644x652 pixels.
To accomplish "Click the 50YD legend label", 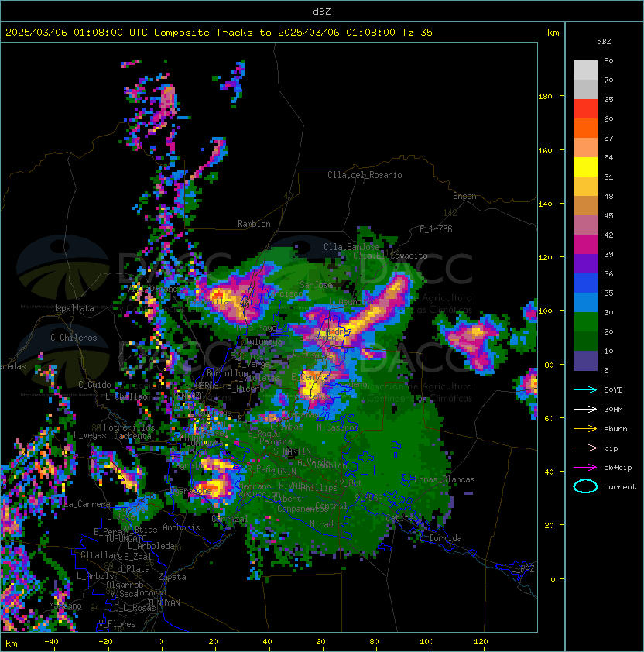I will [x=613, y=389].
